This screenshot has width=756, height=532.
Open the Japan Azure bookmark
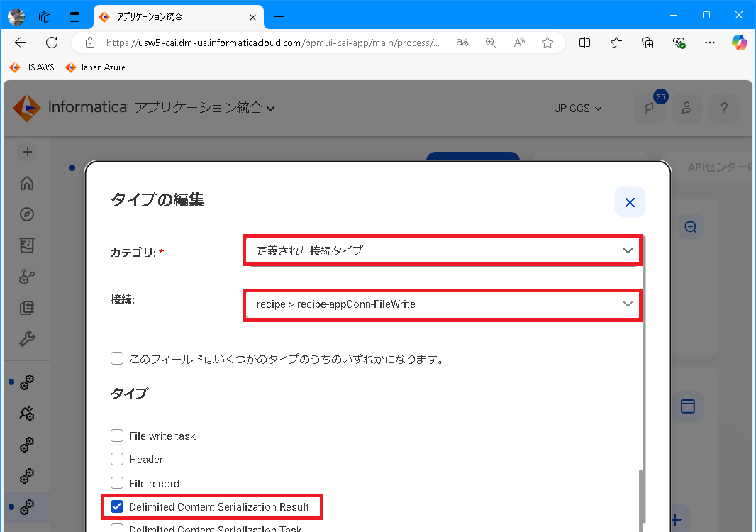click(96, 67)
